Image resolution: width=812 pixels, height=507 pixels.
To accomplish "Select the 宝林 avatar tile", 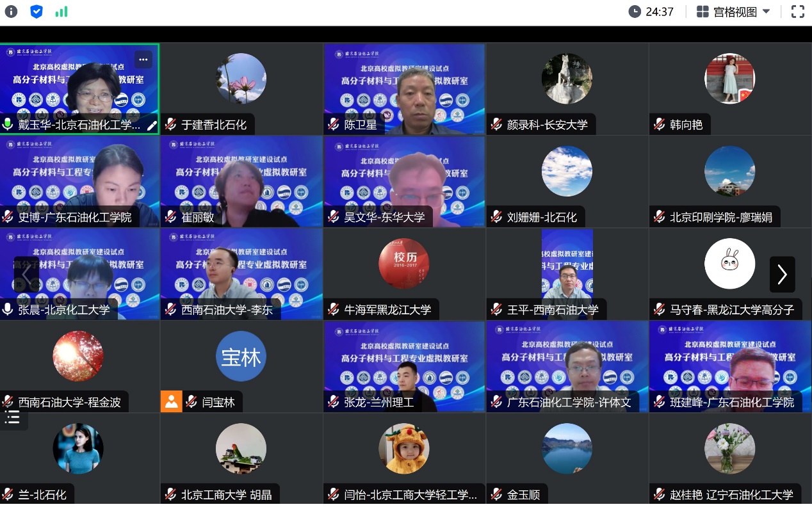I will (x=241, y=357).
